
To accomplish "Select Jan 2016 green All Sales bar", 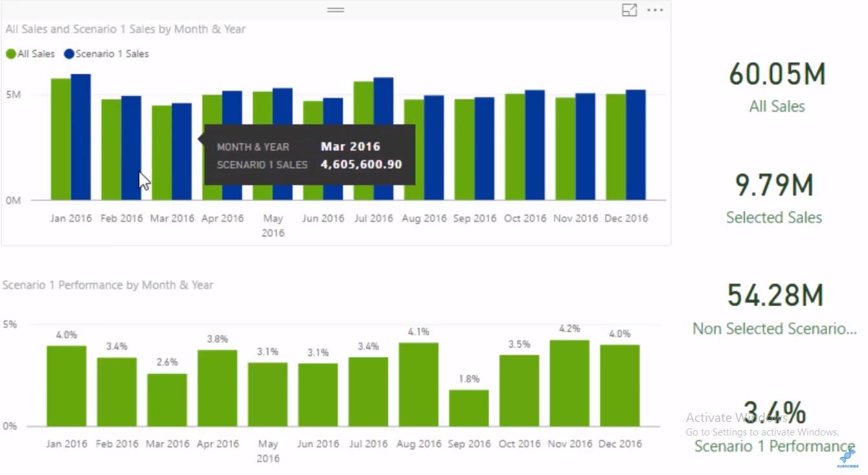I will (61, 139).
